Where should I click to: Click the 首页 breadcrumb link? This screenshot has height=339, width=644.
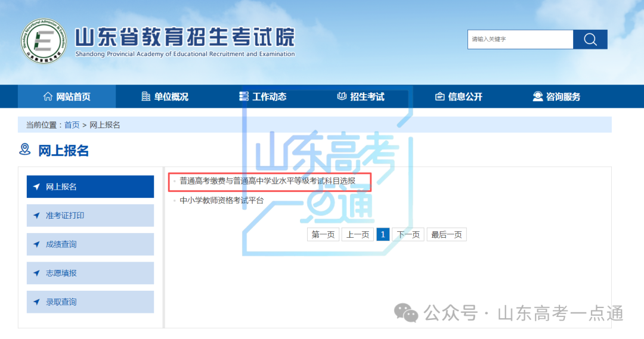72,125
